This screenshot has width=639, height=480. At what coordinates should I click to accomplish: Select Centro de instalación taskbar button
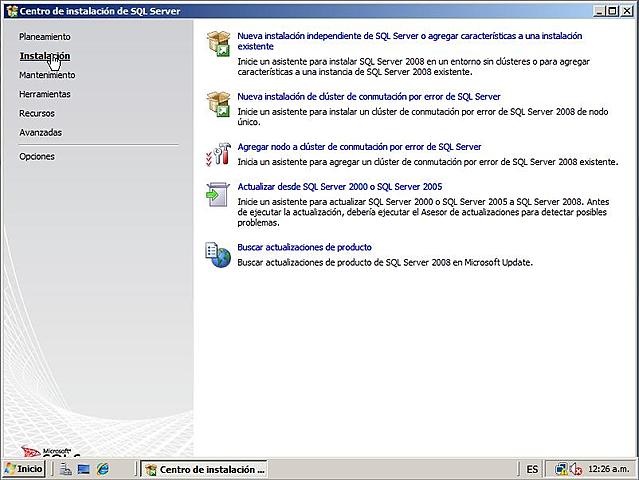point(204,469)
